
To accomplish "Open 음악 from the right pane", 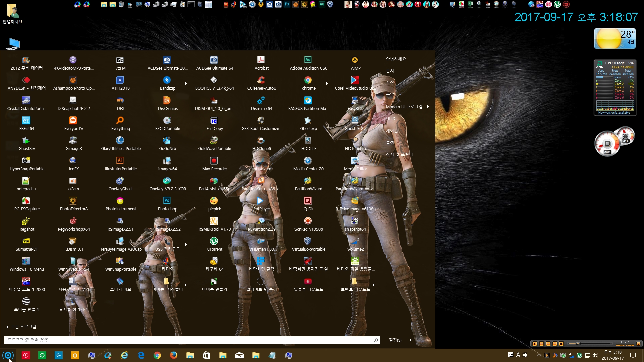I will pyautogui.click(x=390, y=95).
